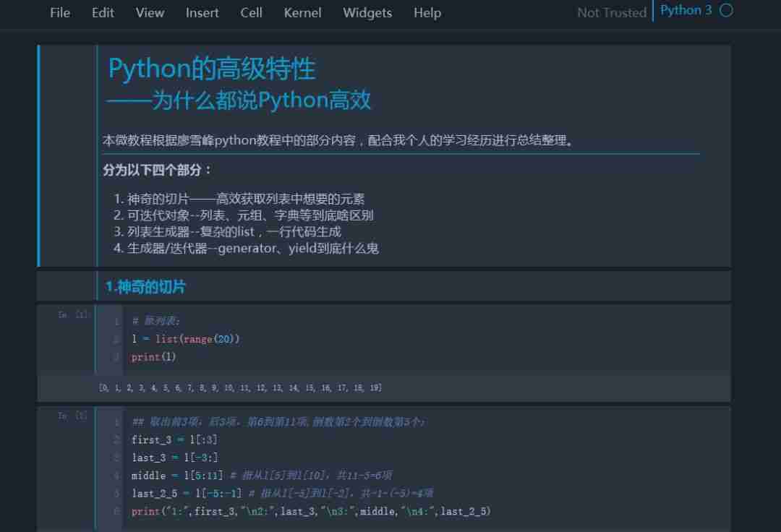Open the Insert menu
The width and height of the screenshot is (781, 532).
202,13
